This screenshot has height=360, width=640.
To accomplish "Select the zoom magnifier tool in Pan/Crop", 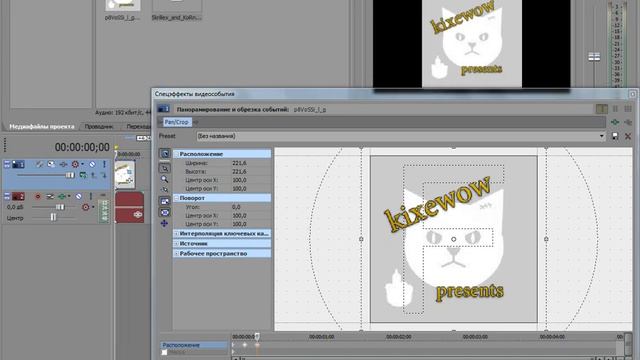I will [x=164, y=179].
